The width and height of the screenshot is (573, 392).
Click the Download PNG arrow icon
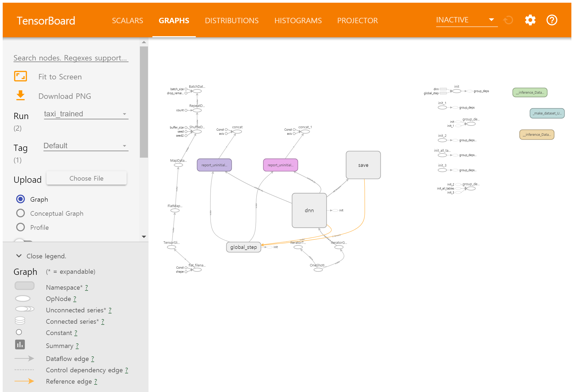[21, 96]
